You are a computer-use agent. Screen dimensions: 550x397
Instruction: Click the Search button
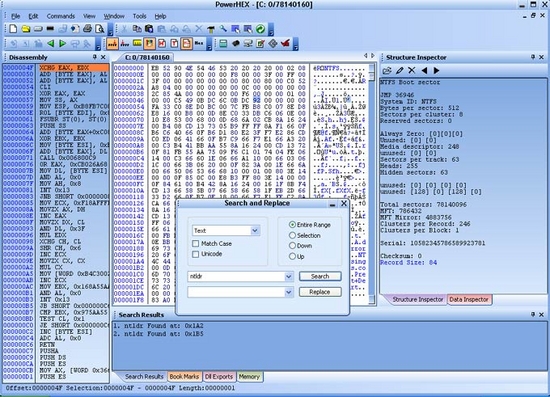pos(320,276)
